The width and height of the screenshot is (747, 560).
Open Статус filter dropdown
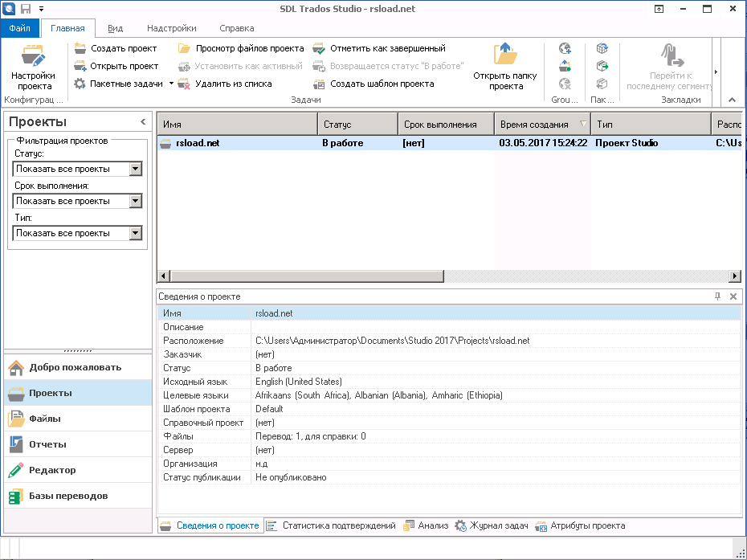(136, 169)
